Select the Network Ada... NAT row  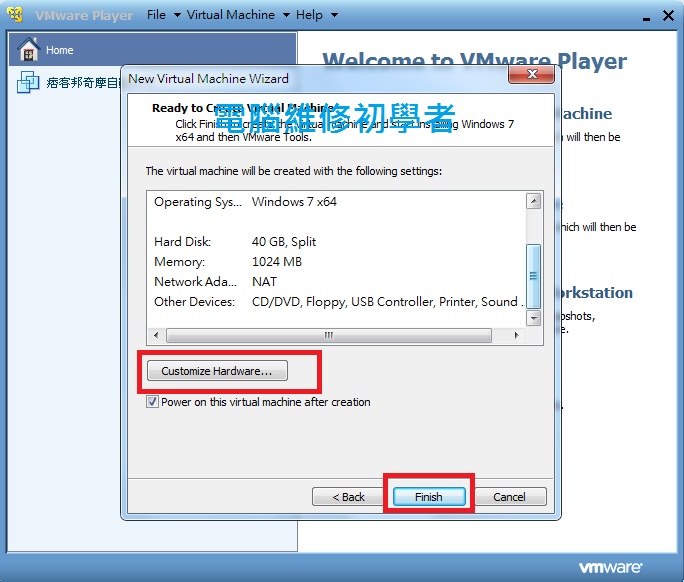pyautogui.click(x=336, y=281)
